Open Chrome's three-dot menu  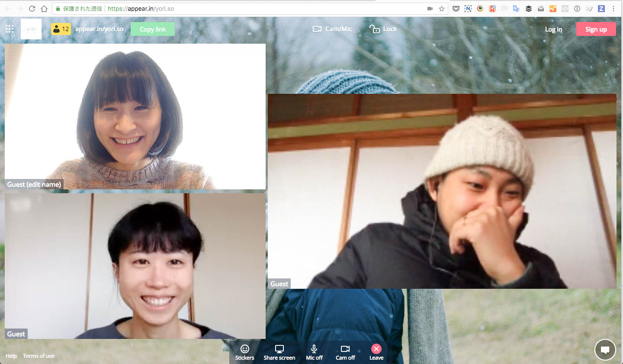click(x=613, y=9)
